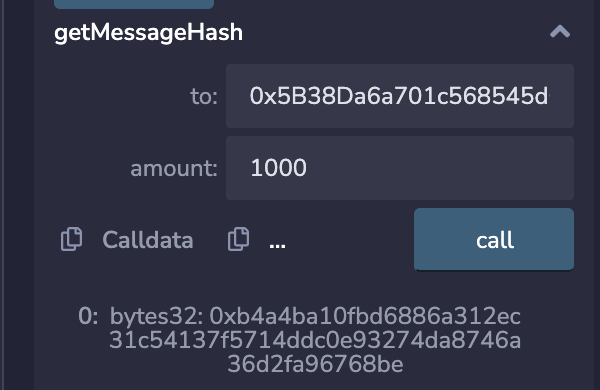Run the function with the call button

[x=494, y=240]
